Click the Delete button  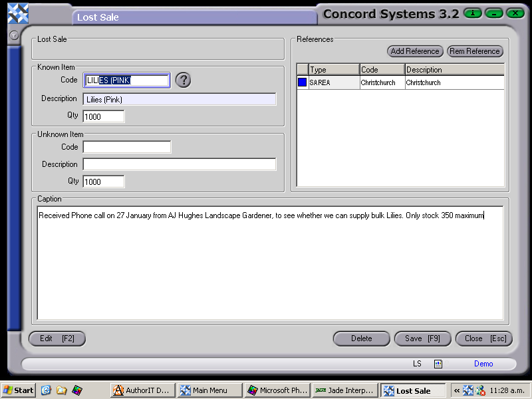(361, 338)
